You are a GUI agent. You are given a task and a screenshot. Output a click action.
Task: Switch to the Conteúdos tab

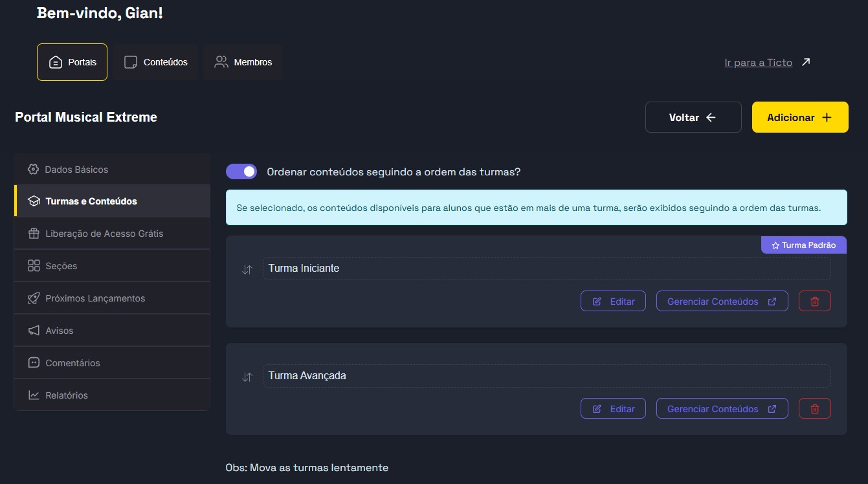coord(156,62)
